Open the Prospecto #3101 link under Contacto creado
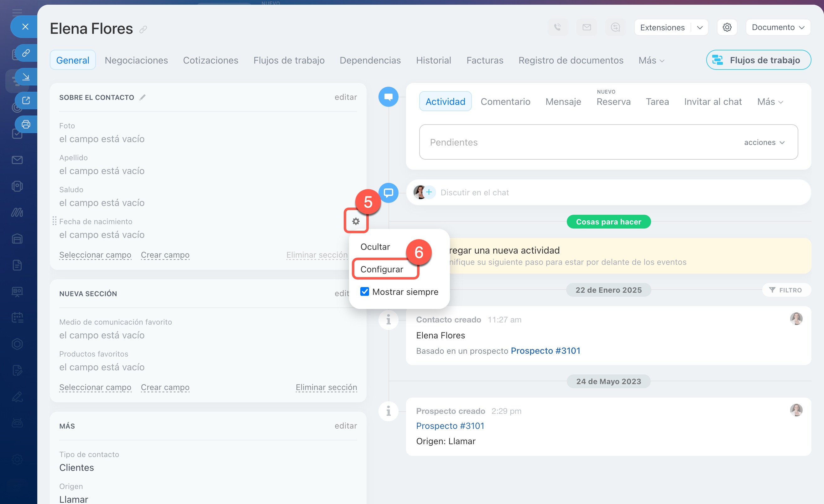 click(545, 351)
